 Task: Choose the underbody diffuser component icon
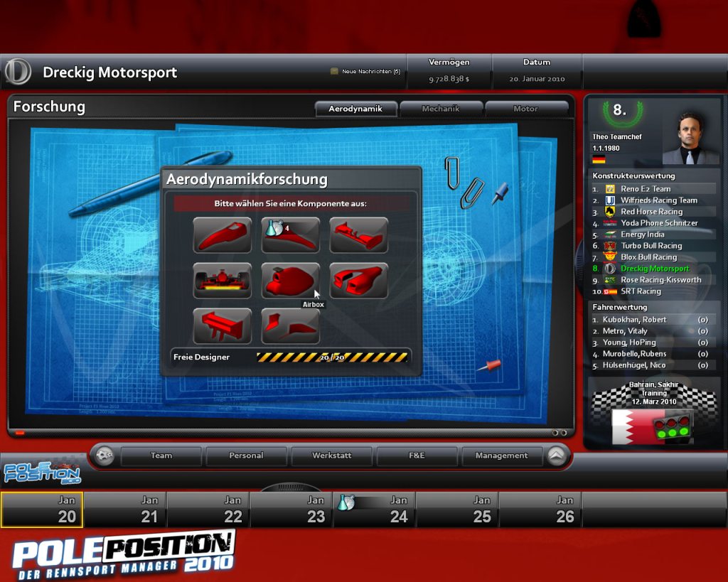222,279
